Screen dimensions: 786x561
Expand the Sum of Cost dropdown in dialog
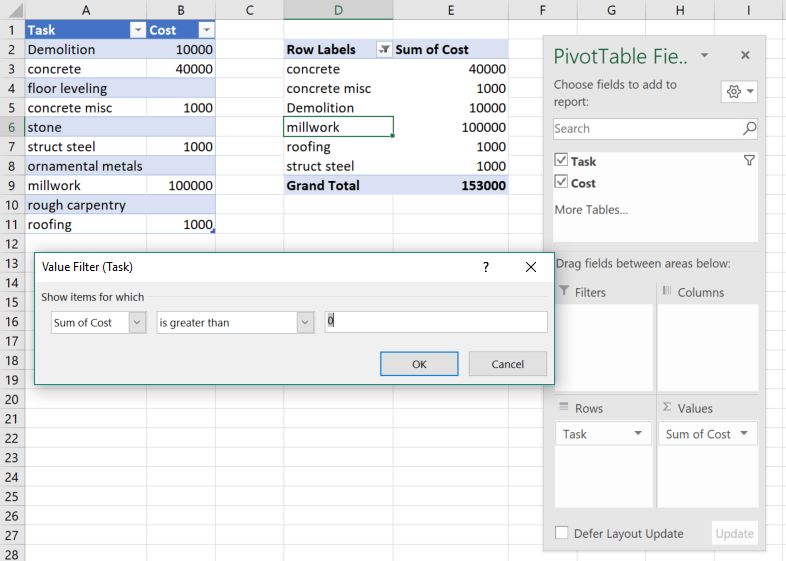click(137, 322)
